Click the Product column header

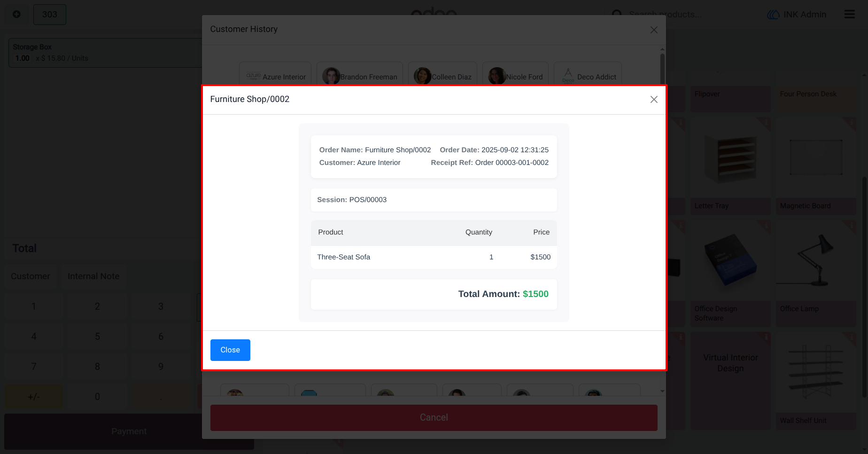point(331,232)
